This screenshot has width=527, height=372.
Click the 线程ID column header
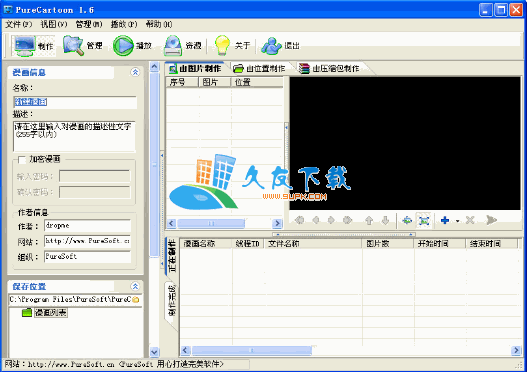point(249,244)
